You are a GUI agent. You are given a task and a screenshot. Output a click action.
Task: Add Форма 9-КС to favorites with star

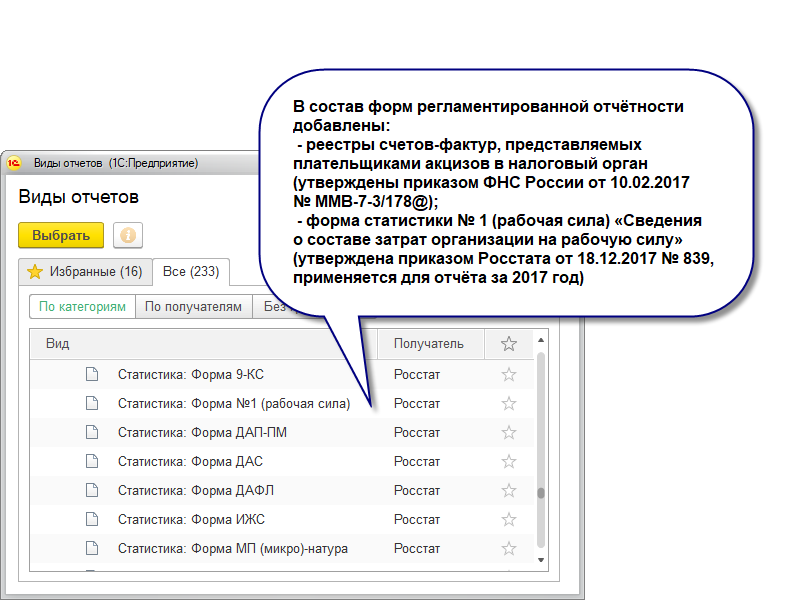pyautogui.click(x=509, y=374)
